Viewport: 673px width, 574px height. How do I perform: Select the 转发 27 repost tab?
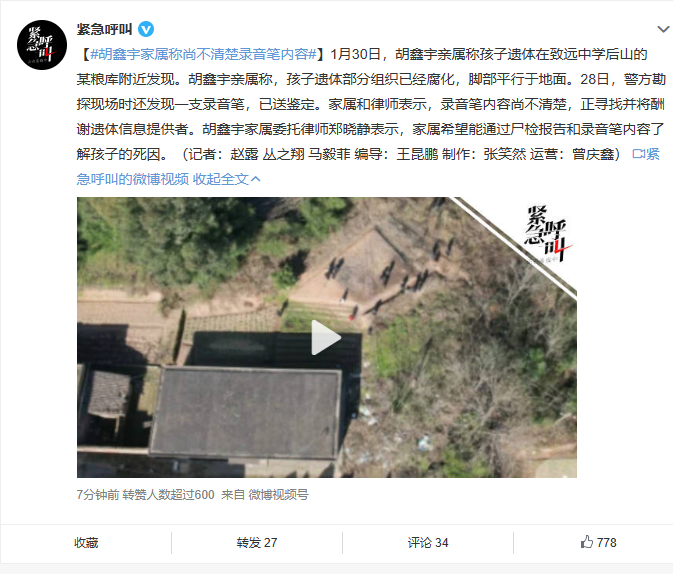tap(257, 543)
